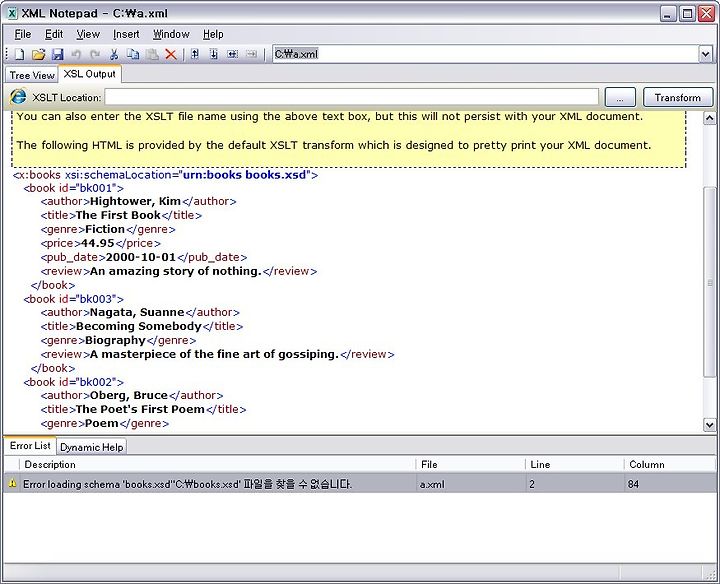Click the Internet Explorer icon beside XSLT Location
Image resolution: width=720 pixels, height=584 pixels.
(x=18, y=97)
